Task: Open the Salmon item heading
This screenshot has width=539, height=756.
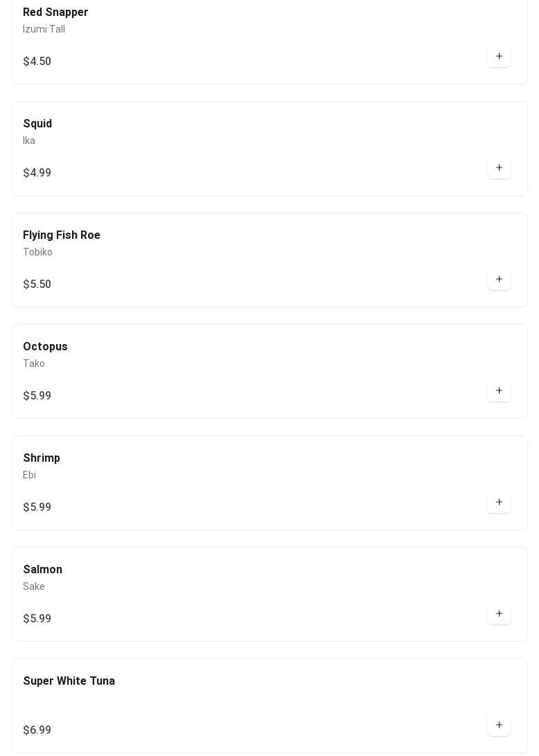Action: point(43,570)
